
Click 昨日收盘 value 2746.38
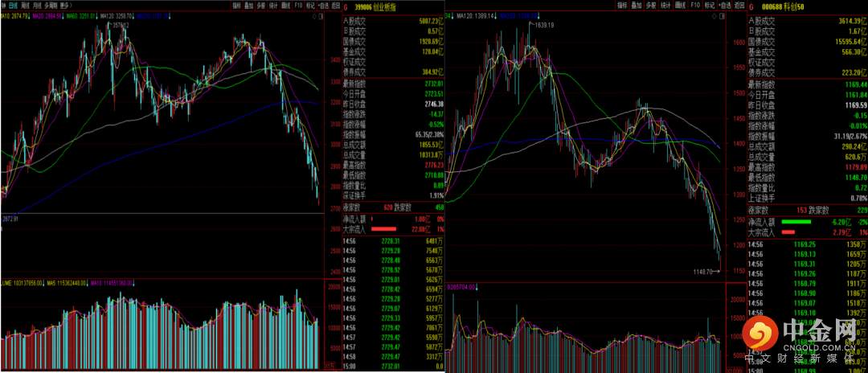(x=434, y=104)
